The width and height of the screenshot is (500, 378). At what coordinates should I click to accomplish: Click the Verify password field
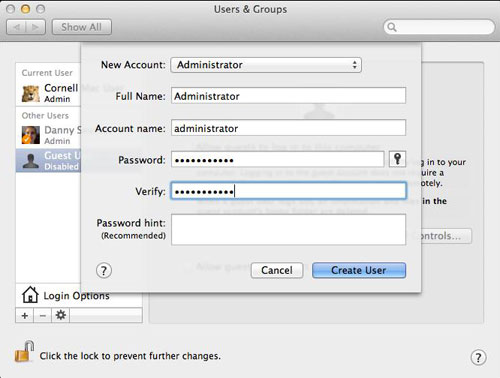point(288,191)
